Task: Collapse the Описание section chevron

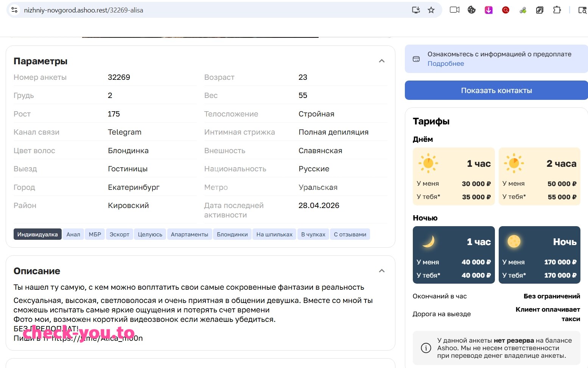Action: pyautogui.click(x=382, y=271)
